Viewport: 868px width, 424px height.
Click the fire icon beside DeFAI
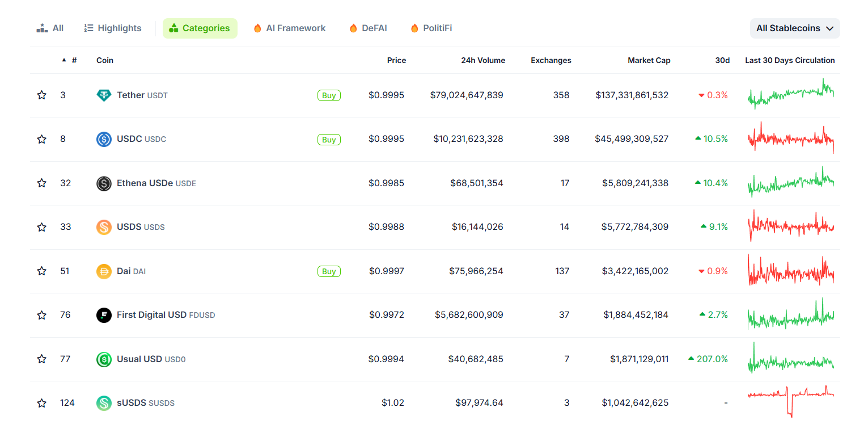click(x=353, y=28)
